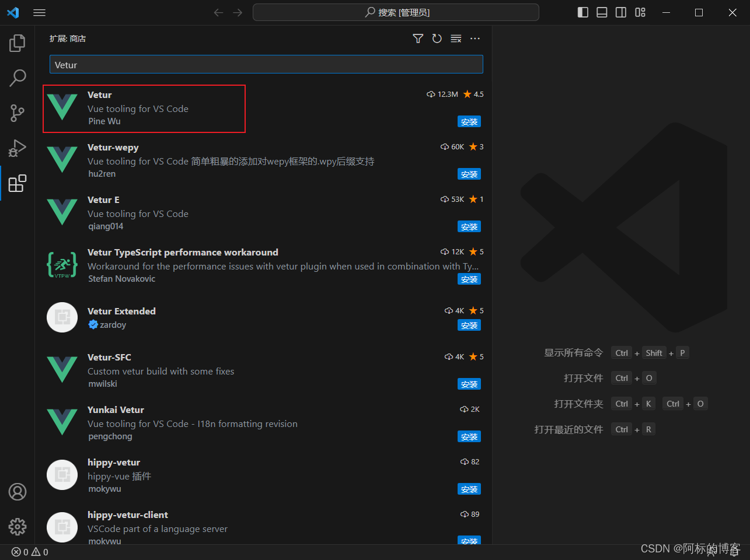Open Source Control from the activity bar

click(x=17, y=113)
